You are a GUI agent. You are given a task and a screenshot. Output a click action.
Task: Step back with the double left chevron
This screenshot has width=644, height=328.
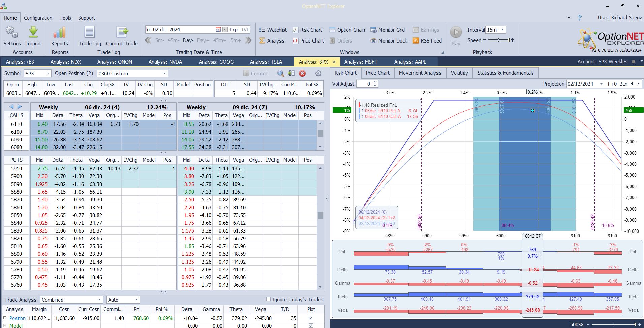click(x=148, y=40)
